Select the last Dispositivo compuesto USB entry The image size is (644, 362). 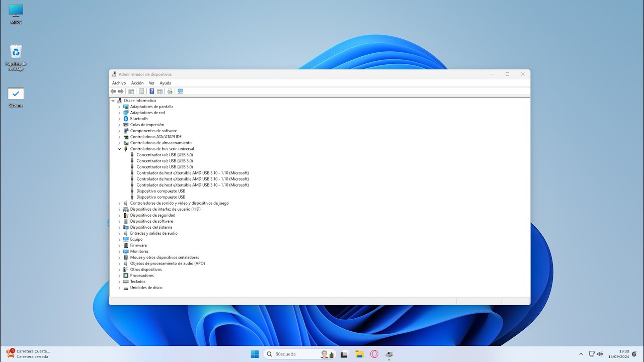pos(160,197)
